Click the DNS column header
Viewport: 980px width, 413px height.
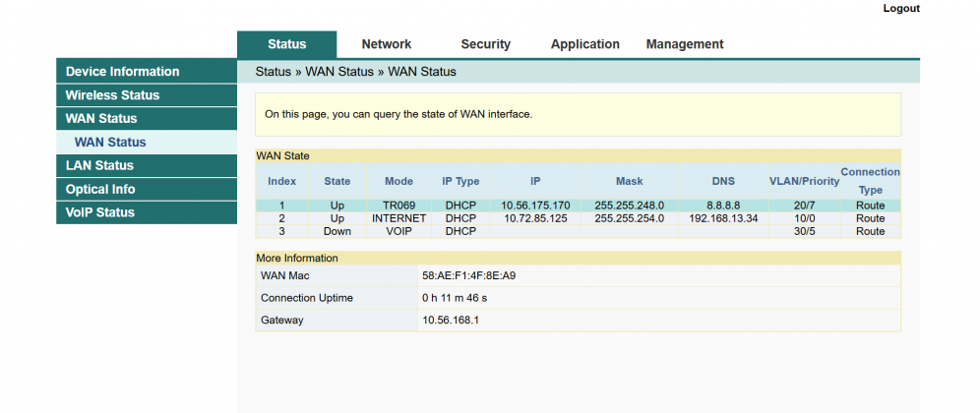point(723,181)
